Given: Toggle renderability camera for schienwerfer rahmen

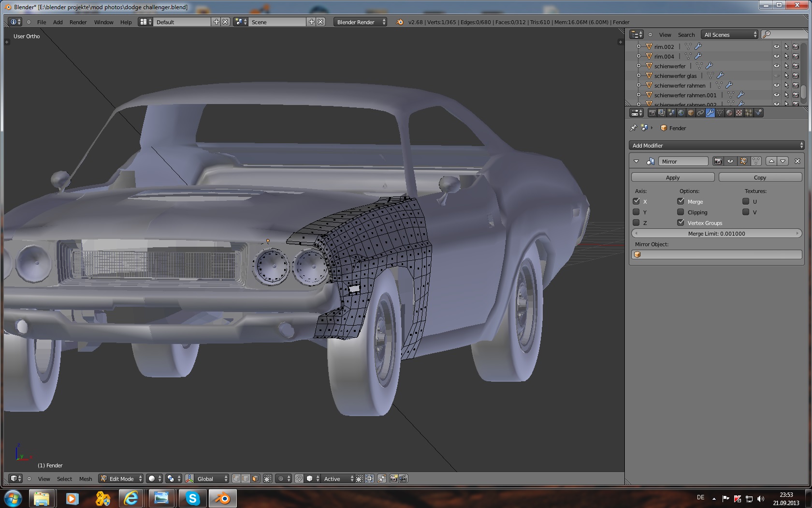Looking at the screenshot, I should 796,85.
